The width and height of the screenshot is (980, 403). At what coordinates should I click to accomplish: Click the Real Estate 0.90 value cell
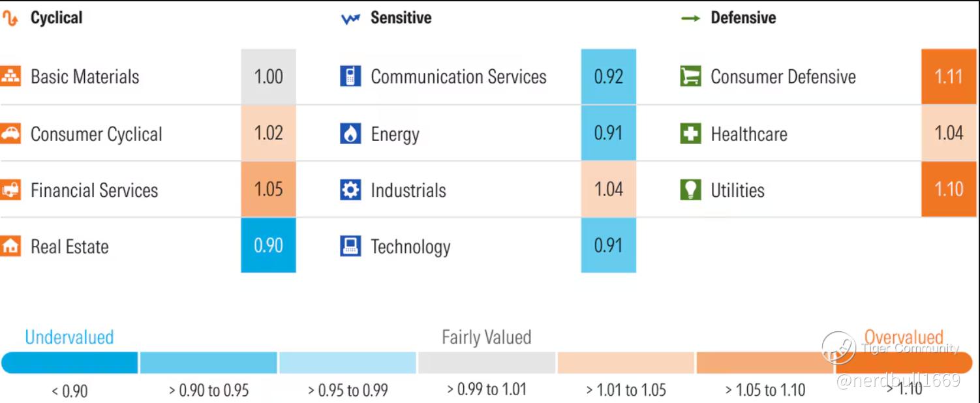[x=268, y=246]
